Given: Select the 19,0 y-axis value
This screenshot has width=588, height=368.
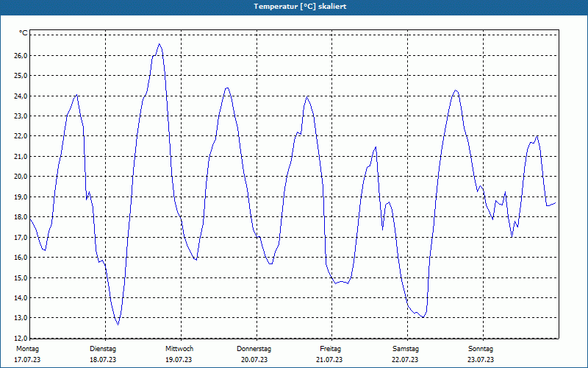Looking at the screenshot, I should [21, 197].
